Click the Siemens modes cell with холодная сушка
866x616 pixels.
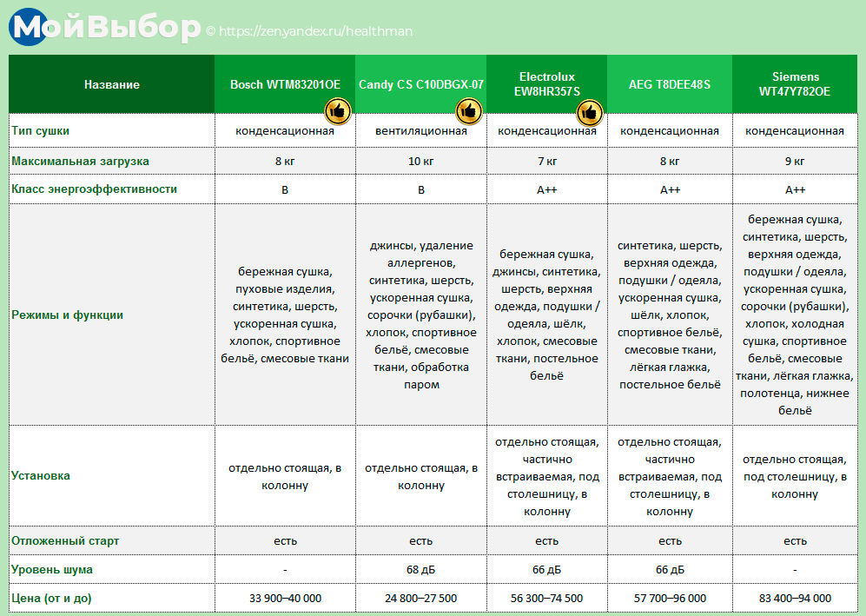pos(795,315)
